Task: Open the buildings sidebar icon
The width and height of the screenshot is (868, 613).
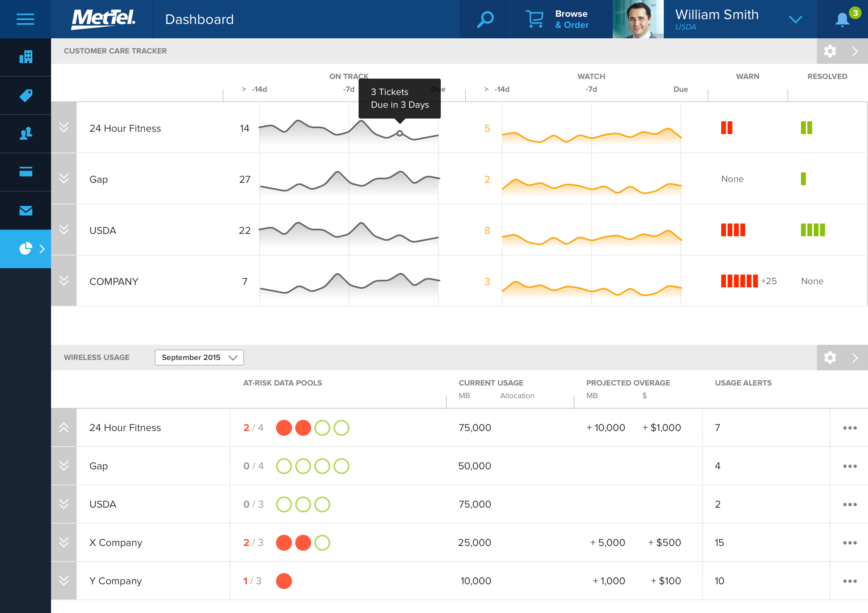Action: pyautogui.click(x=26, y=57)
